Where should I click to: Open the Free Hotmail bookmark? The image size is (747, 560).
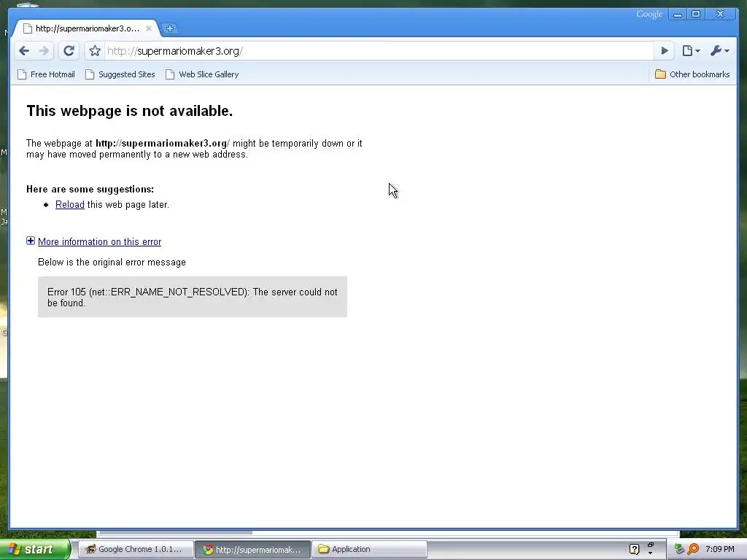pyautogui.click(x=46, y=74)
